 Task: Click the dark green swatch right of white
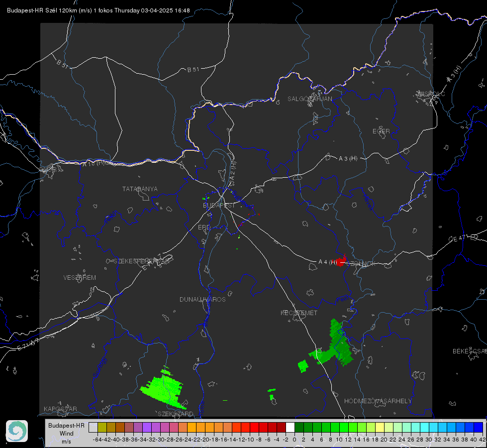(x=299, y=427)
